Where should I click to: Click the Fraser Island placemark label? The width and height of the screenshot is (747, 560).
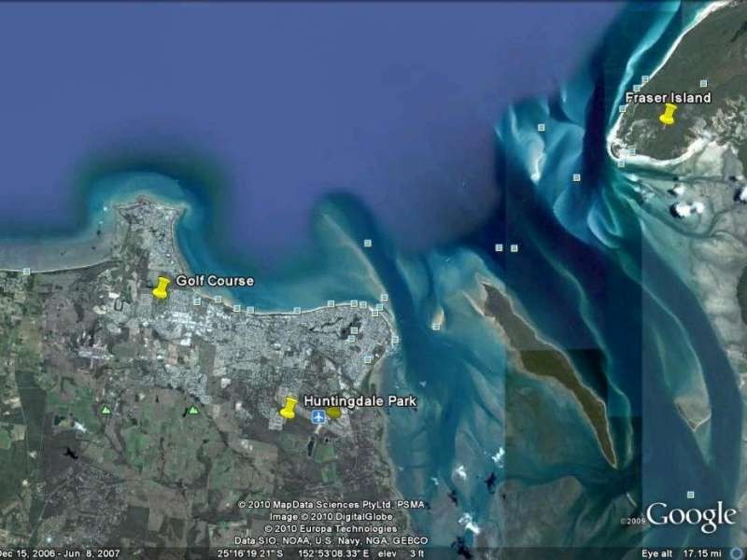pyautogui.click(x=668, y=98)
